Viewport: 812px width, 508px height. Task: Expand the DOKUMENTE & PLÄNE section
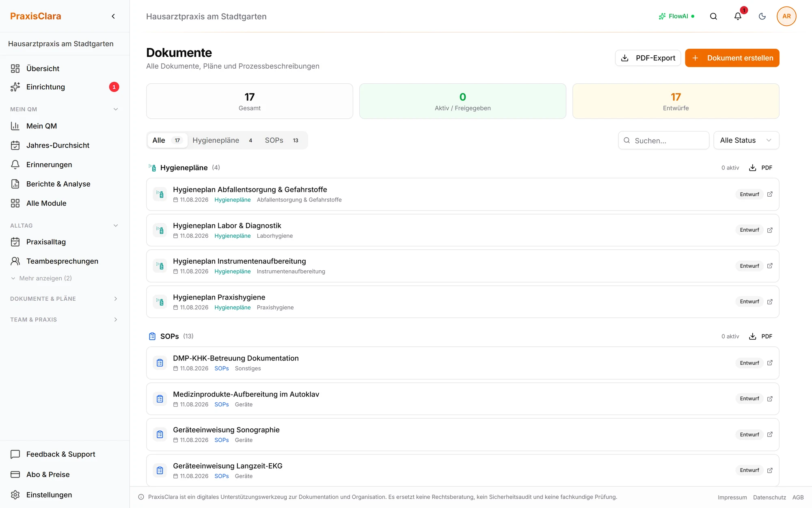[x=65, y=299]
